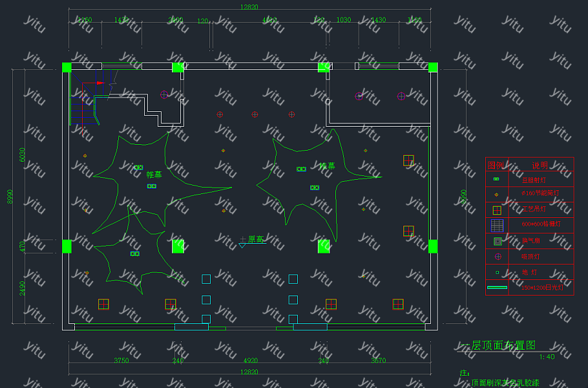Click the 注: note heading
The image size is (588, 388).
click(465, 373)
